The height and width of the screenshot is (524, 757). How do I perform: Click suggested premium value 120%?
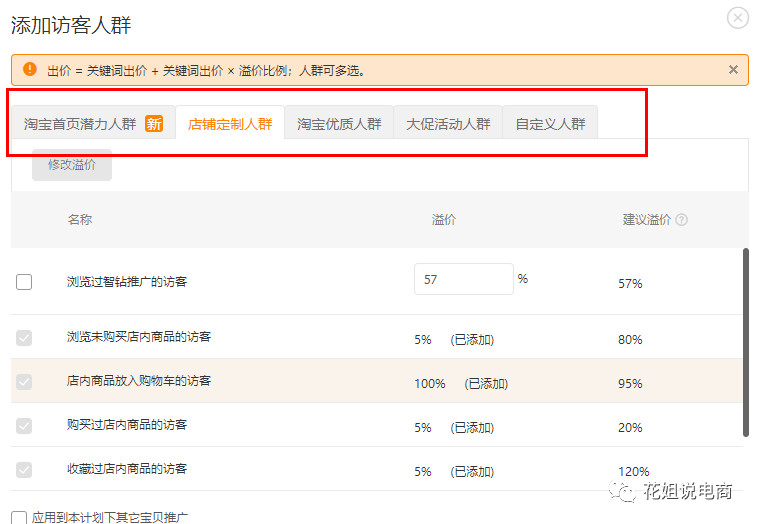(x=633, y=471)
